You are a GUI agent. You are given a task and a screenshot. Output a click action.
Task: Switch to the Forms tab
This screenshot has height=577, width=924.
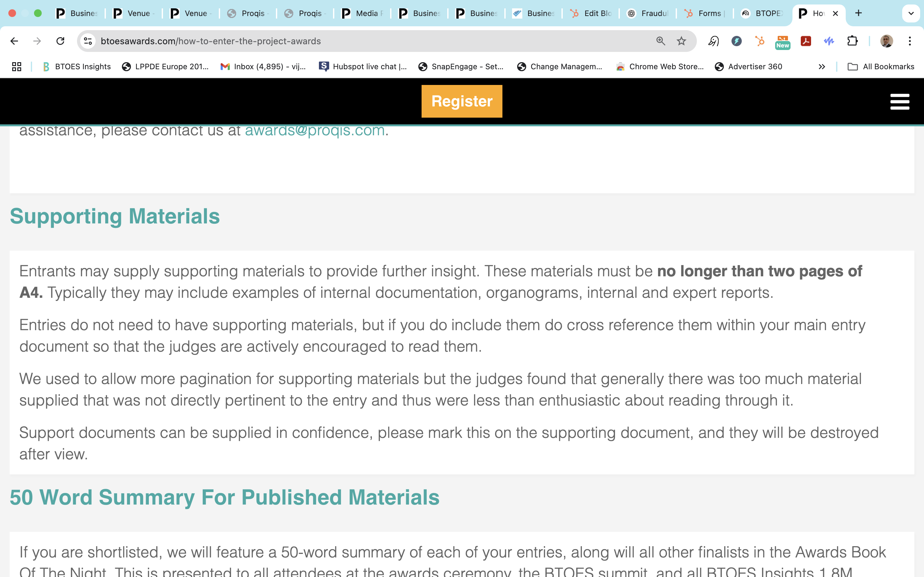click(705, 13)
